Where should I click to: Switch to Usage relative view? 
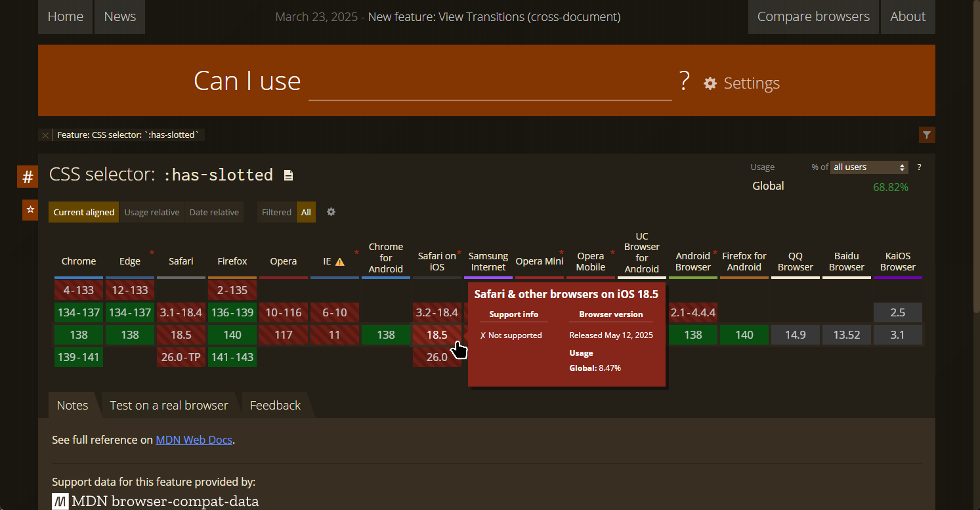[x=152, y=212]
